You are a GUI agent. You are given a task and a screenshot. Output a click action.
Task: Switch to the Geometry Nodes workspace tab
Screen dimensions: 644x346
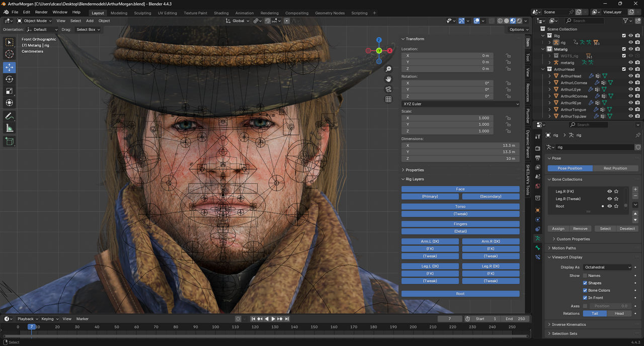click(x=330, y=13)
